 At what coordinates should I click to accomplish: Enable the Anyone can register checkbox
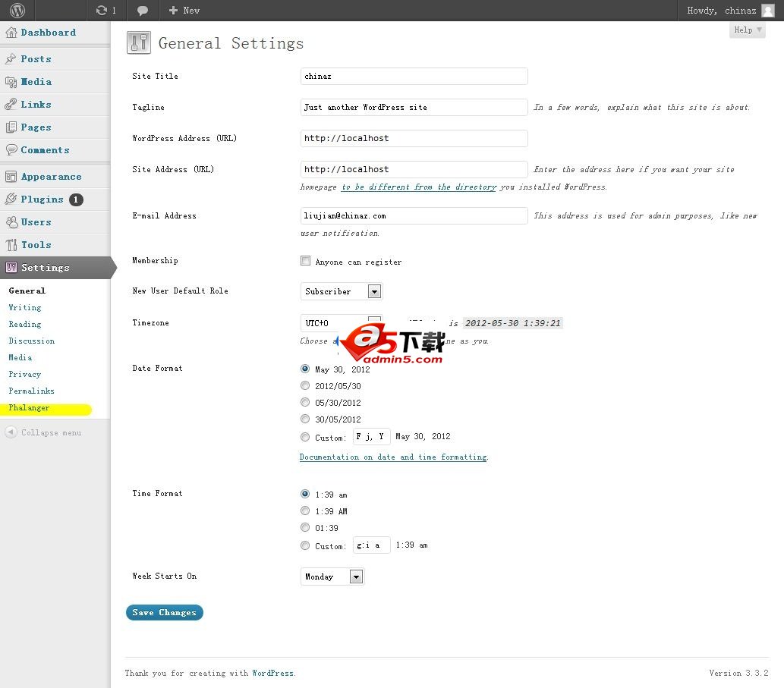(306, 261)
